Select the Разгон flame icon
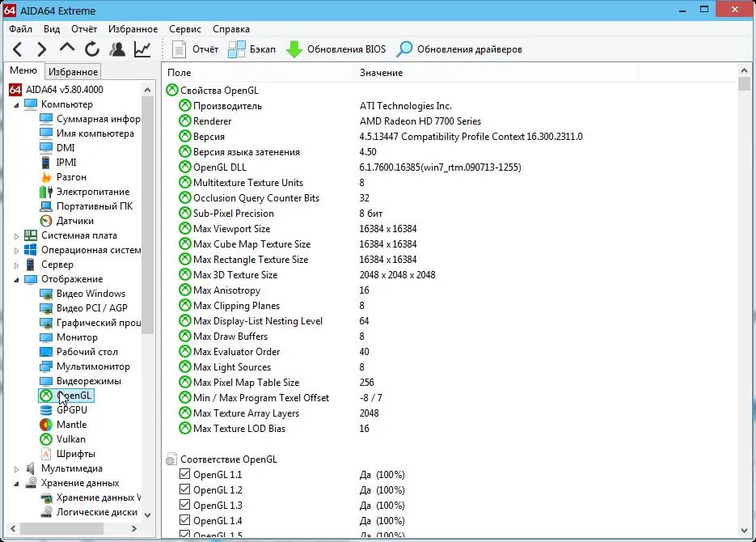The height and width of the screenshot is (542, 756). 46,177
